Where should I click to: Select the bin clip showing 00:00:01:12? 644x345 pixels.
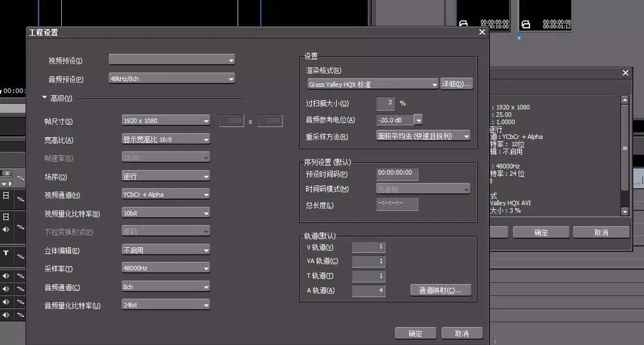tap(545, 15)
